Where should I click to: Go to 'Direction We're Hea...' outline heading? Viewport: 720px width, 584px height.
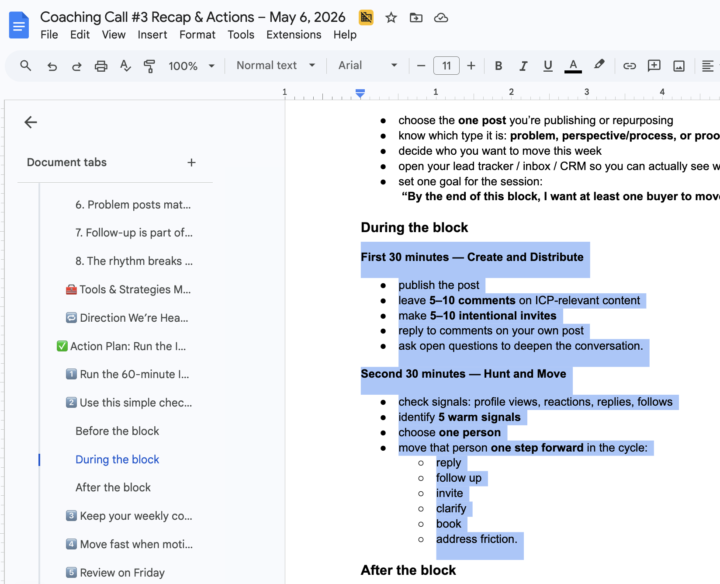[x=127, y=318]
